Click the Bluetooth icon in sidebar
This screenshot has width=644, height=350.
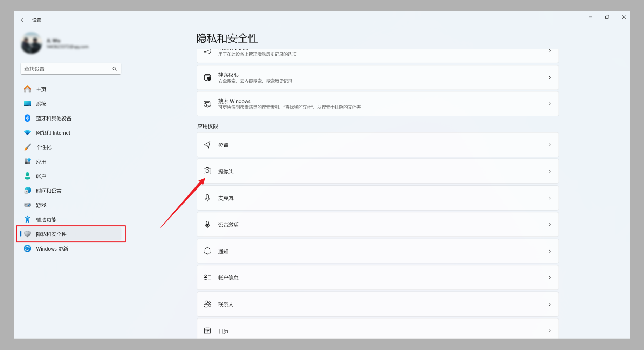(x=27, y=118)
